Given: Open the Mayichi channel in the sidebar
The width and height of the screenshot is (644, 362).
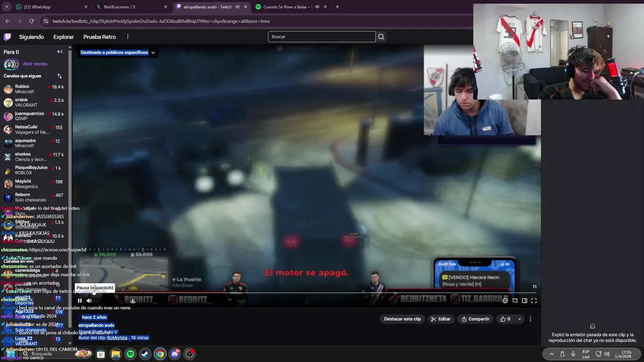Looking at the screenshot, I should point(34,184).
